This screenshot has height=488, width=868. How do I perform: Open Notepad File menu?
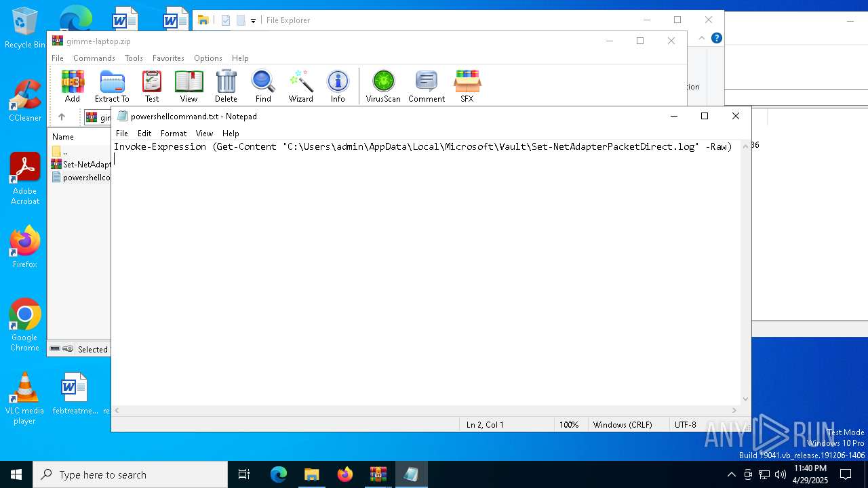click(122, 134)
